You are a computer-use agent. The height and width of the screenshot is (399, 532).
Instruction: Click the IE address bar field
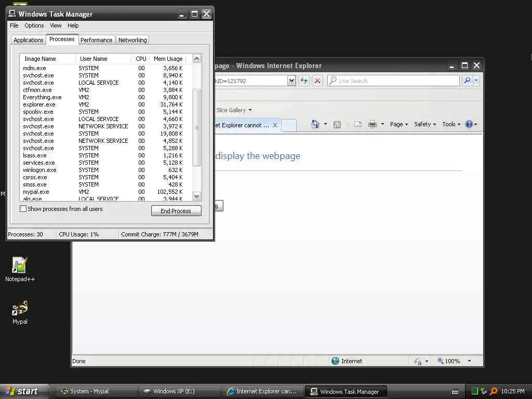click(251, 81)
